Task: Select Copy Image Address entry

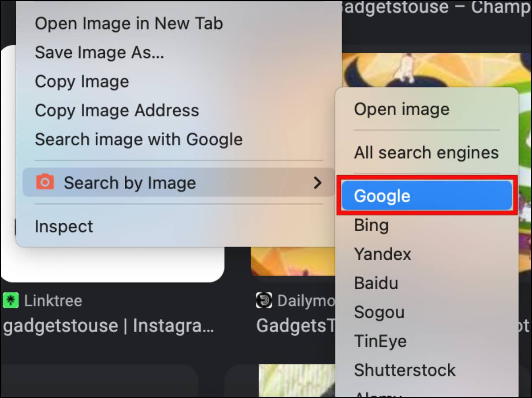Action: 117,111
